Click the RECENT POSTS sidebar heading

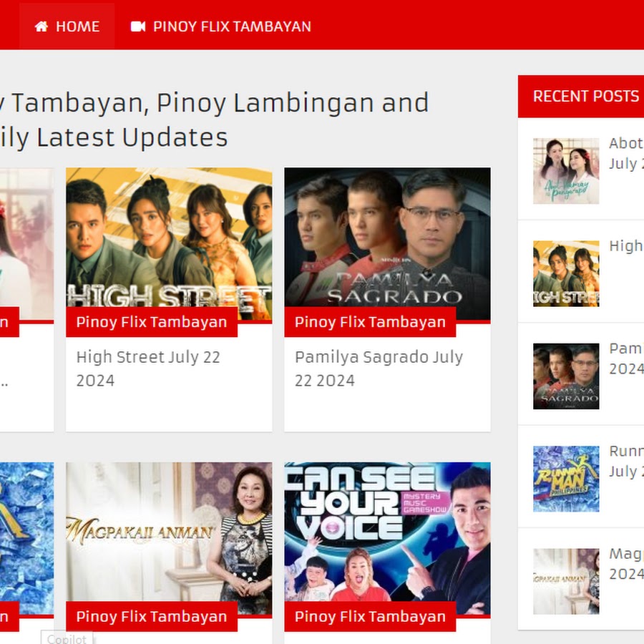[x=586, y=97]
